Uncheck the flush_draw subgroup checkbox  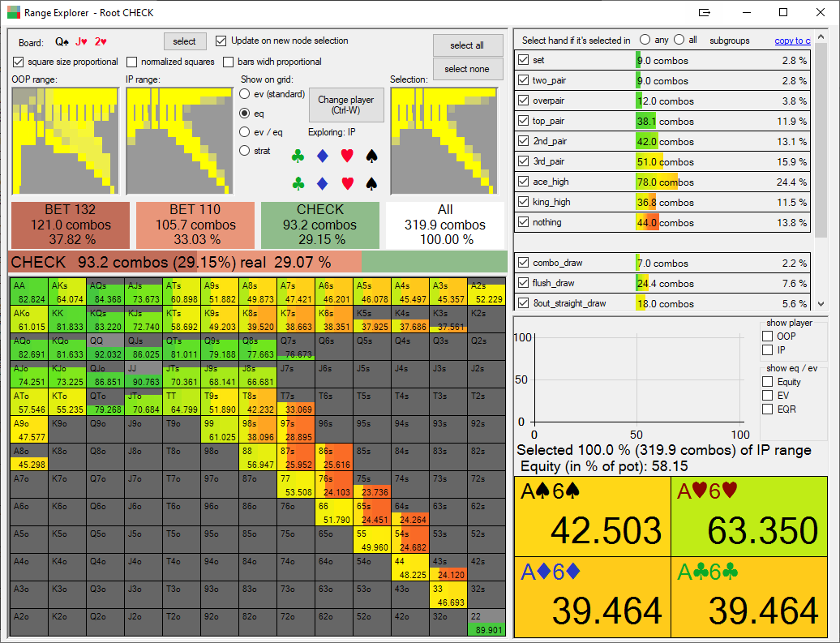pos(524,283)
